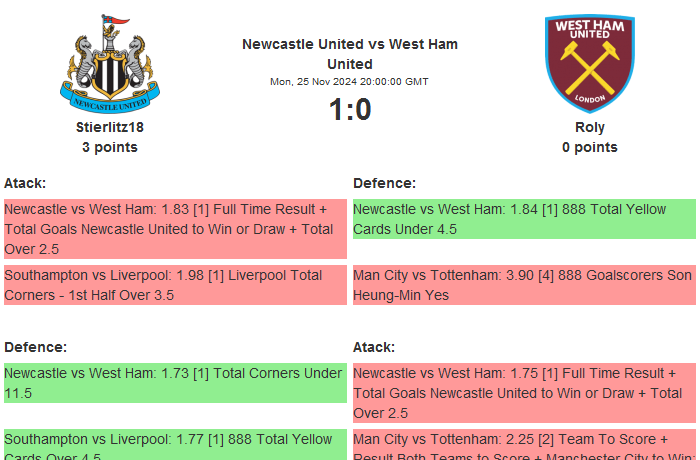Image resolution: width=700 pixels, height=460 pixels.
Task: Click the lower-left Defence heading
Action: point(35,347)
